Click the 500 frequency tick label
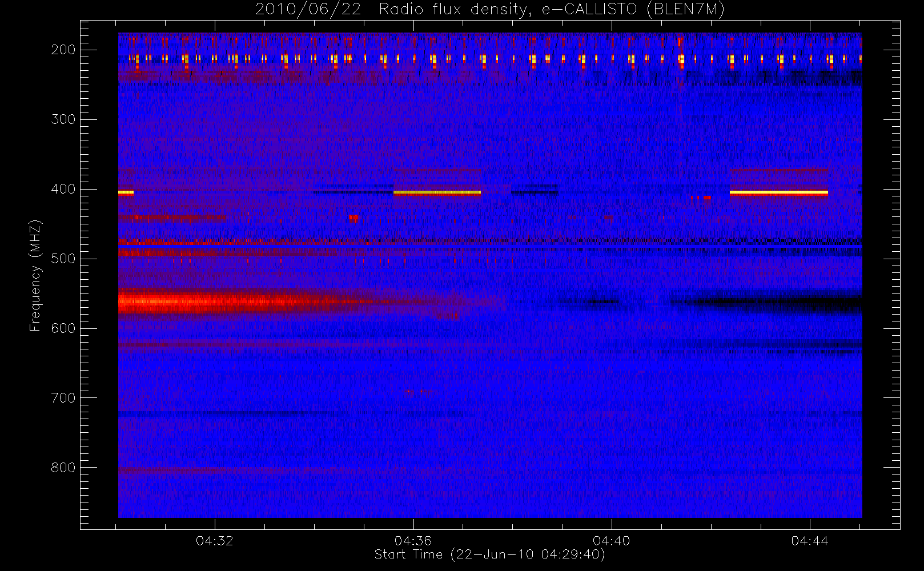The width and height of the screenshot is (924, 571). [63, 259]
